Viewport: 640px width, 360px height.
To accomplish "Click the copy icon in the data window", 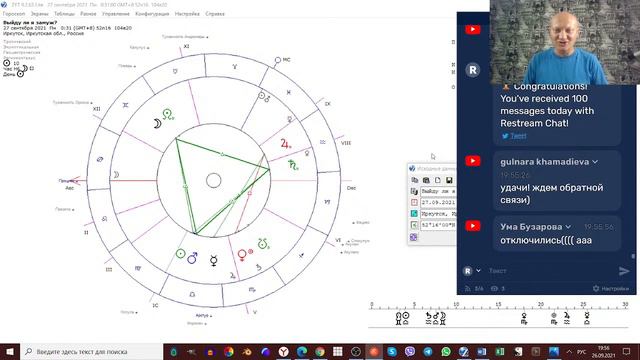I will click(x=415, y=180).
